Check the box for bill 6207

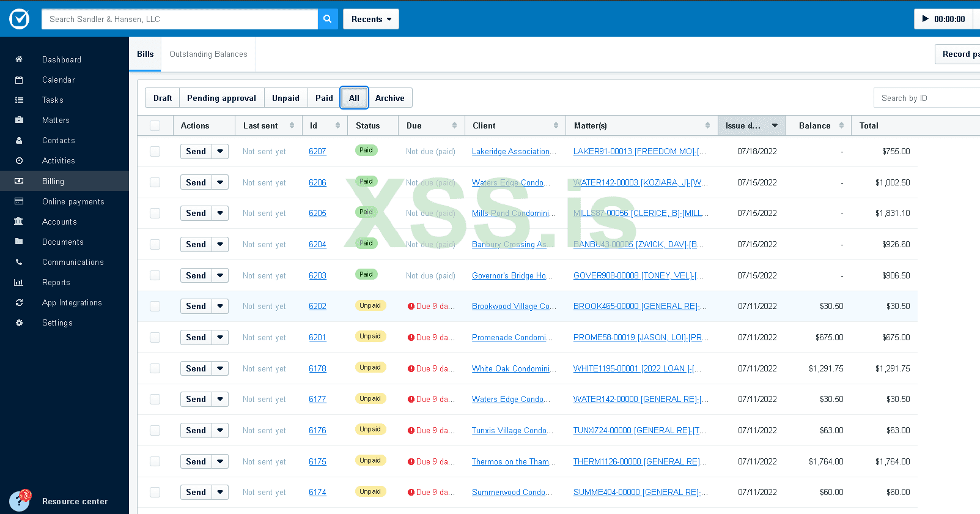tap(155, 151)
